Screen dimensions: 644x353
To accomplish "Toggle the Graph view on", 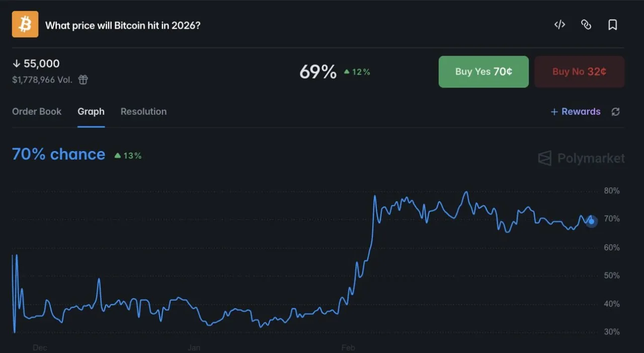I will [x=91, y=111].
